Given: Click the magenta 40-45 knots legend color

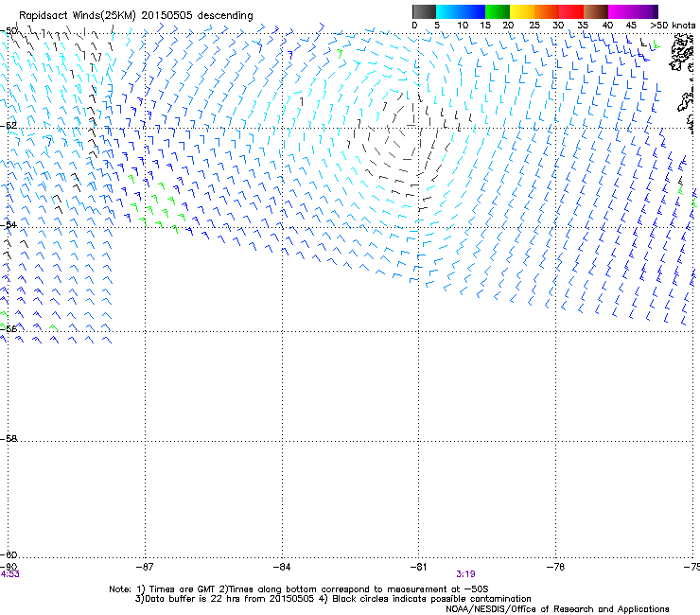Looking at the screenshot, I should (x=621, y=11).
